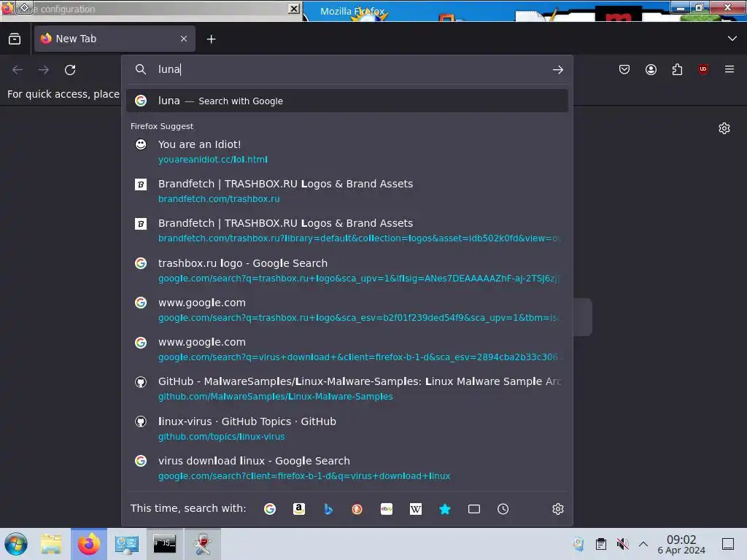The height and width of the screenshot is (560, 747).
Task: Open www.google.com trashbox.ru+logo&sca_esv suggestion
Action: coord(347,310)
